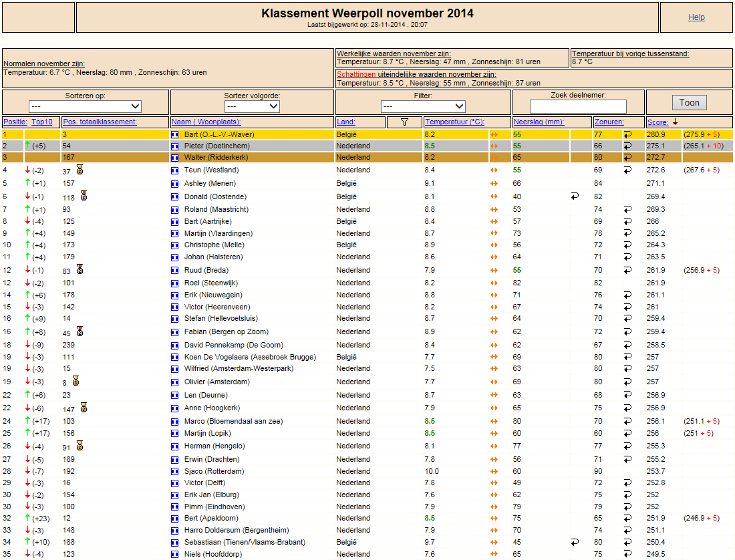735x560 pixels.
Task: Click the medal icon in Olivier (Amsterdam) row
Action: click(76, 380)
